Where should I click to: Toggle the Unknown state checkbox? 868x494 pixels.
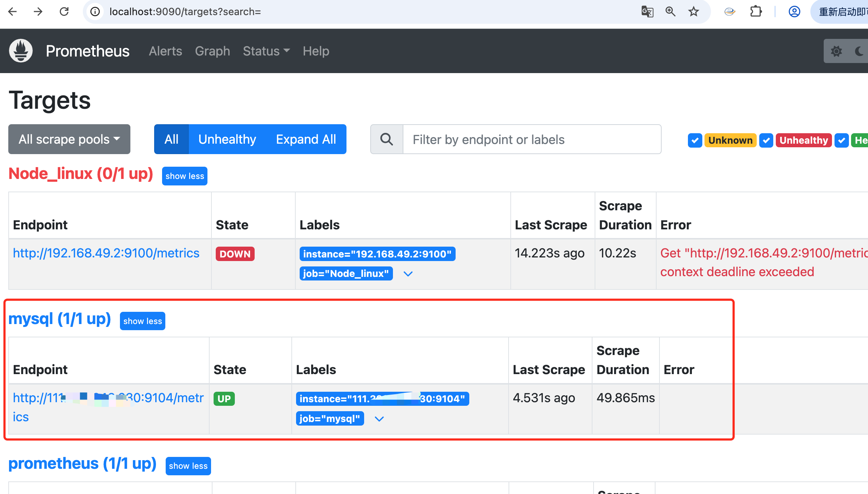point(695,140)
